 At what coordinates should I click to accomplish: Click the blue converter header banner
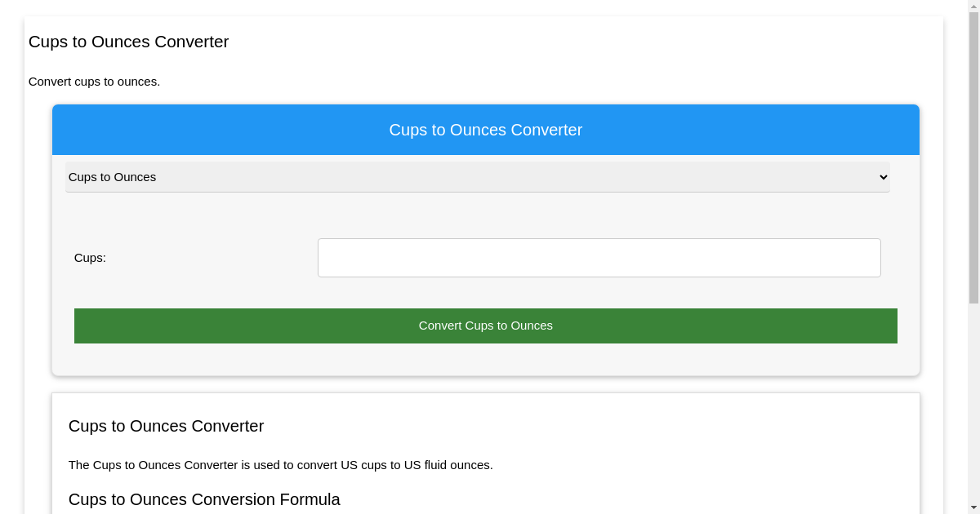[485, 129]
